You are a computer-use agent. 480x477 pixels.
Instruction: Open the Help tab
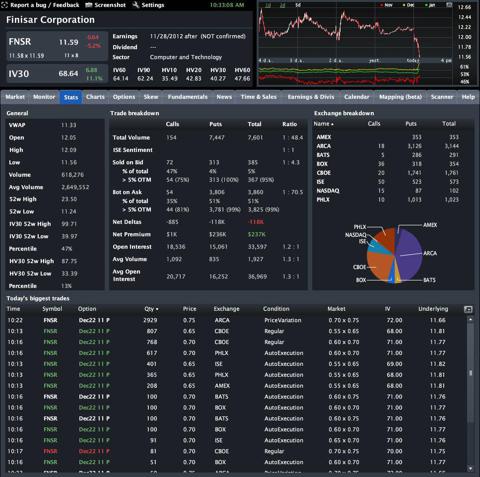tap(468, 97)
